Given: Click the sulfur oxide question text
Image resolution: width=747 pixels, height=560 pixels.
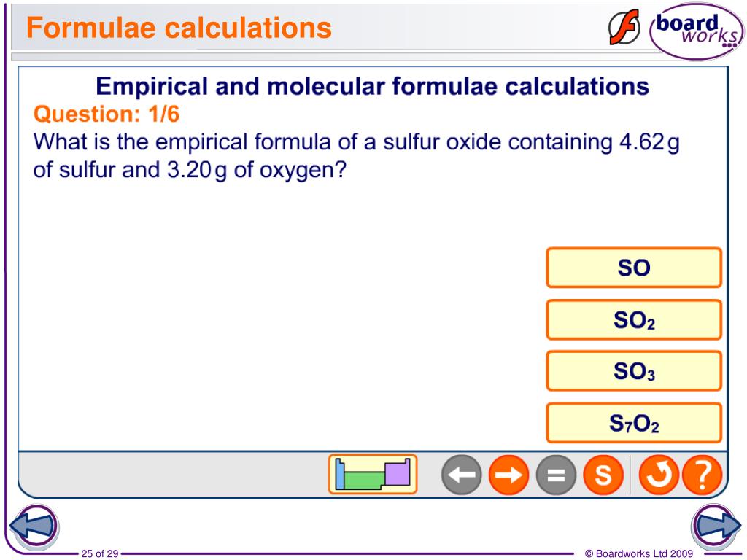Looking at the screenshot, I should (356, 155).
